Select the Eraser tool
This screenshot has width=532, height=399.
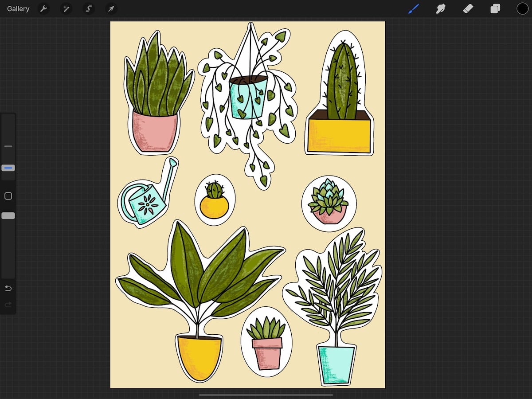coord(468,8)
